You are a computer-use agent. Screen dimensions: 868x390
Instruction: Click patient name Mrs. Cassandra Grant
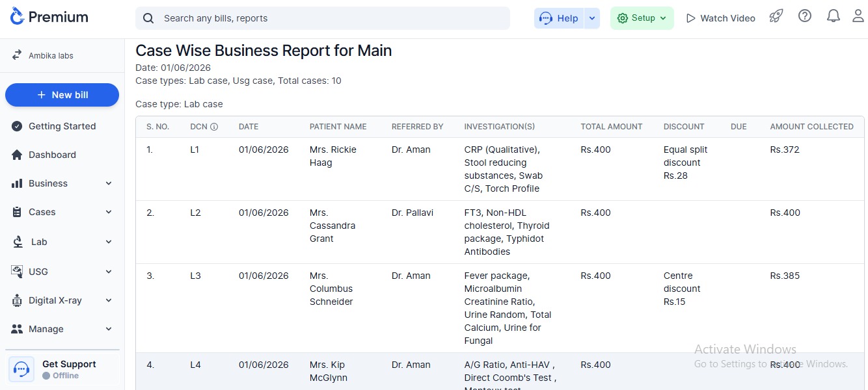[332, 226]
